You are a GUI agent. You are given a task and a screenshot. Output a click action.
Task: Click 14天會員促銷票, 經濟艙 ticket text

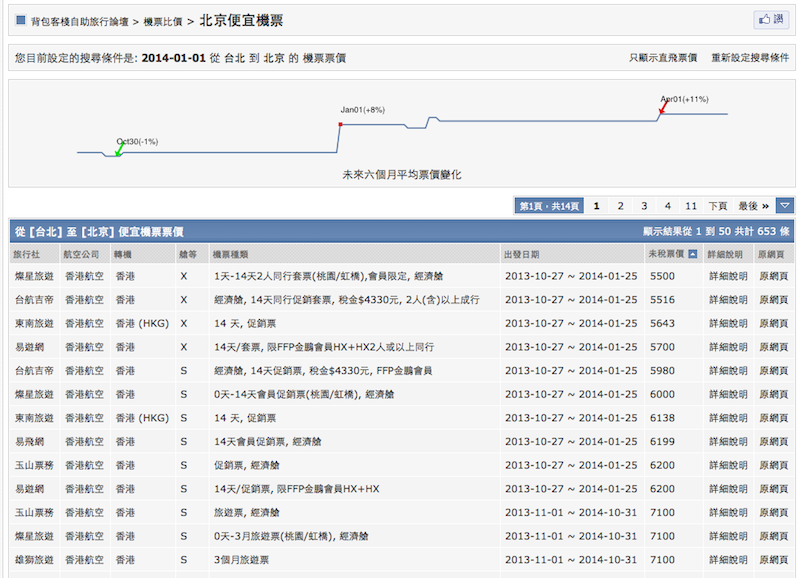point(268,441)
